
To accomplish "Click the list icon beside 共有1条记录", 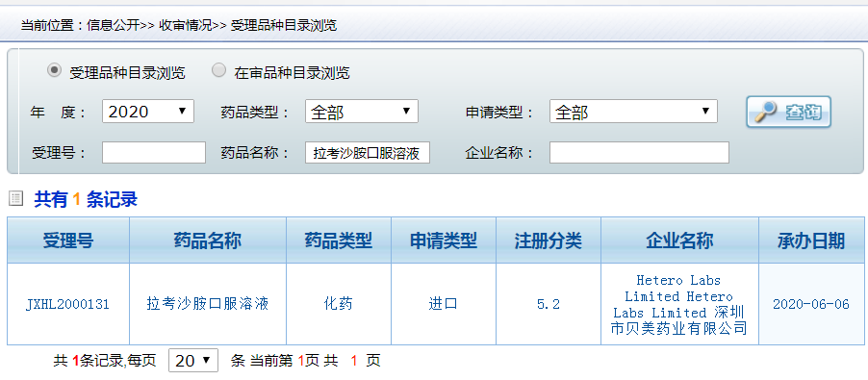I will click(16, 198).
